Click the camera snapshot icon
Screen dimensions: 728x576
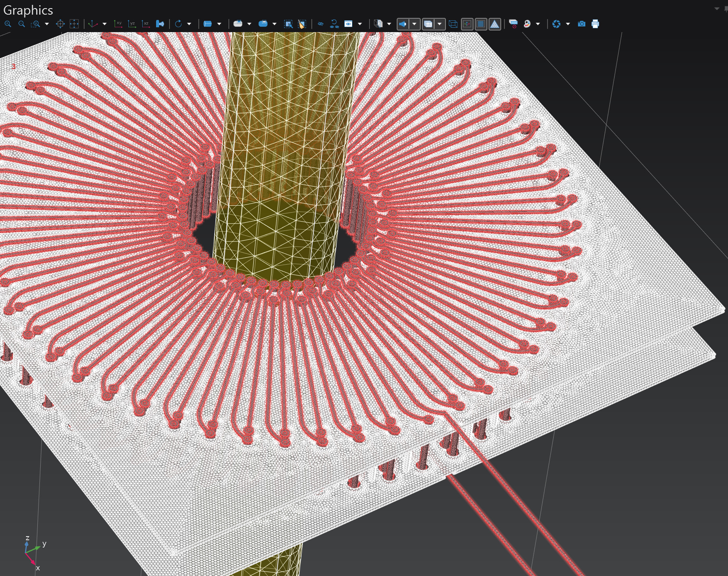tap(582, 24)
